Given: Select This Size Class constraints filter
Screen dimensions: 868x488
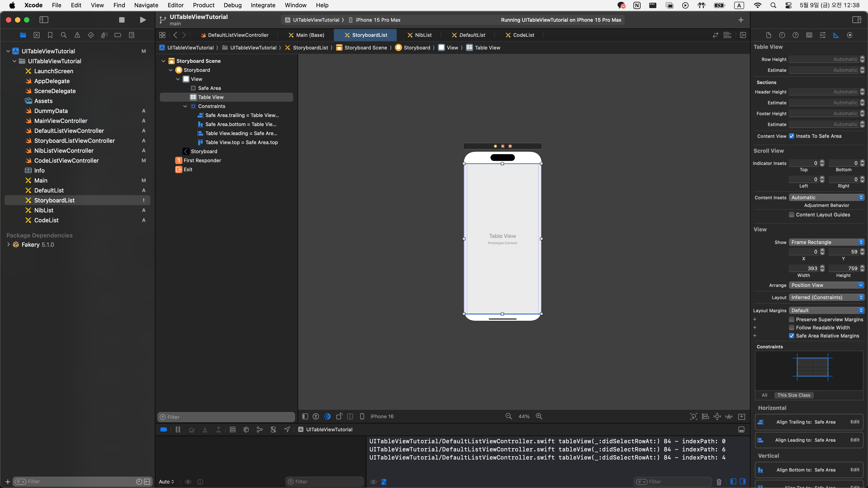Looking at the screenshot, I should [794, 395].
